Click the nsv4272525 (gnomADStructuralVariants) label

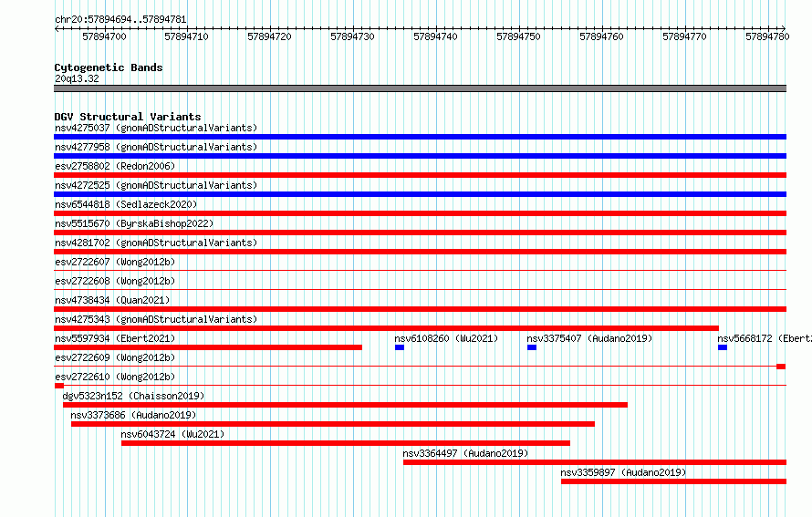[156, 185]
